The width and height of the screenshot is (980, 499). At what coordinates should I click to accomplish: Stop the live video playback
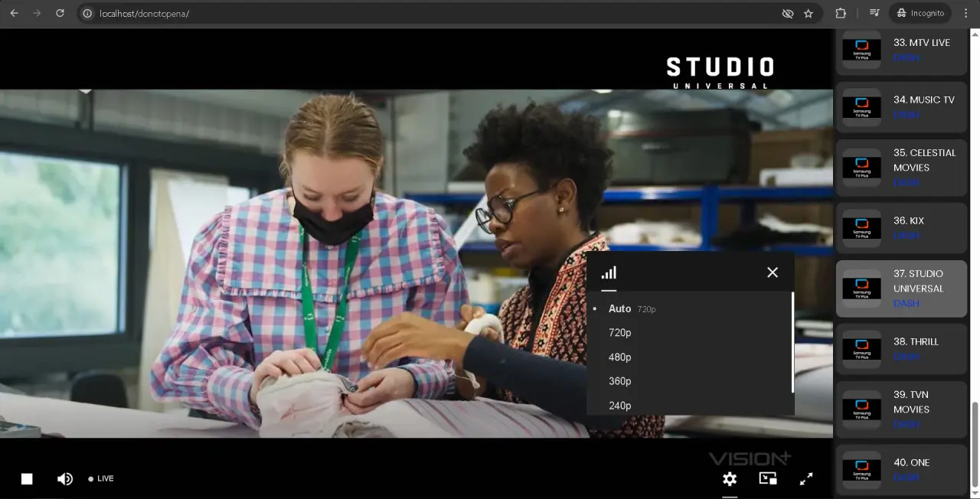pyautogui.click(x=27, y=479)
